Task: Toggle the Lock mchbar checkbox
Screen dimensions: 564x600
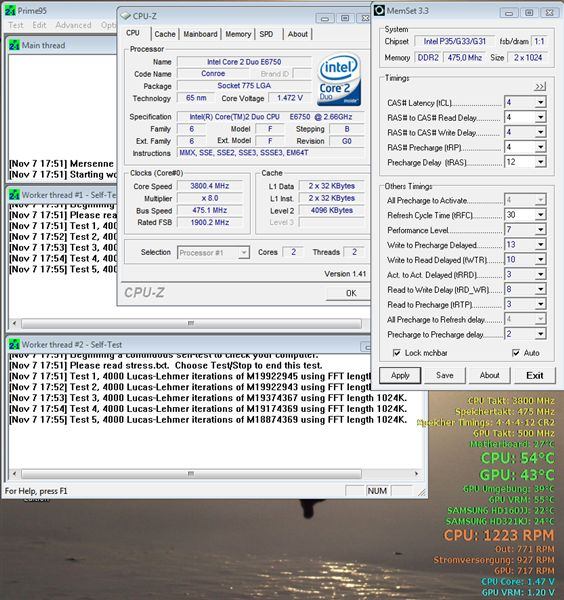Action: [397, 353]
